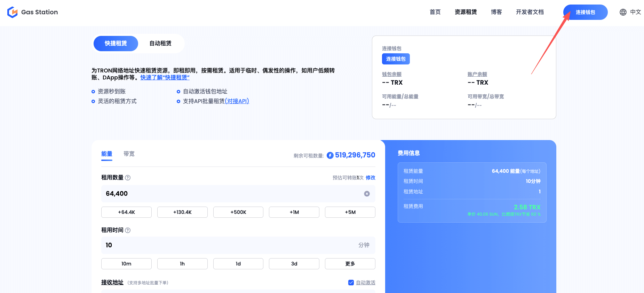
Task: Choose the 1d rental duration
Action: [238, 264]
